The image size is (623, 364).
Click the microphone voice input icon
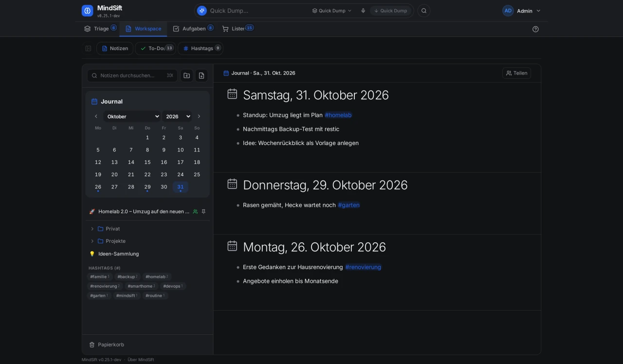(x=363, y=11)
